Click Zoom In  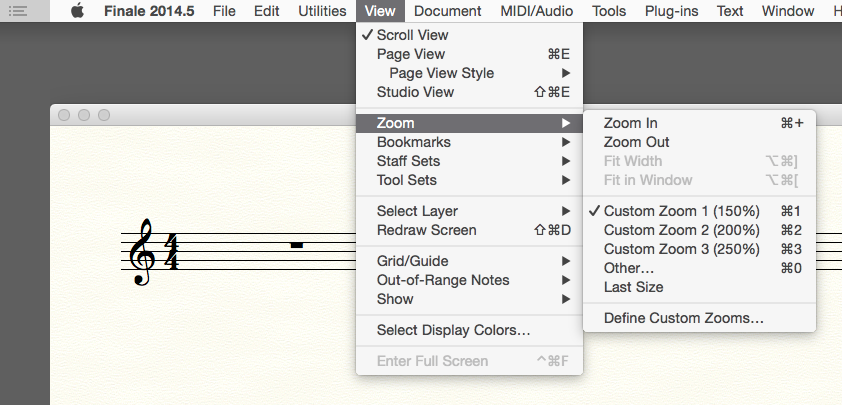630,123
